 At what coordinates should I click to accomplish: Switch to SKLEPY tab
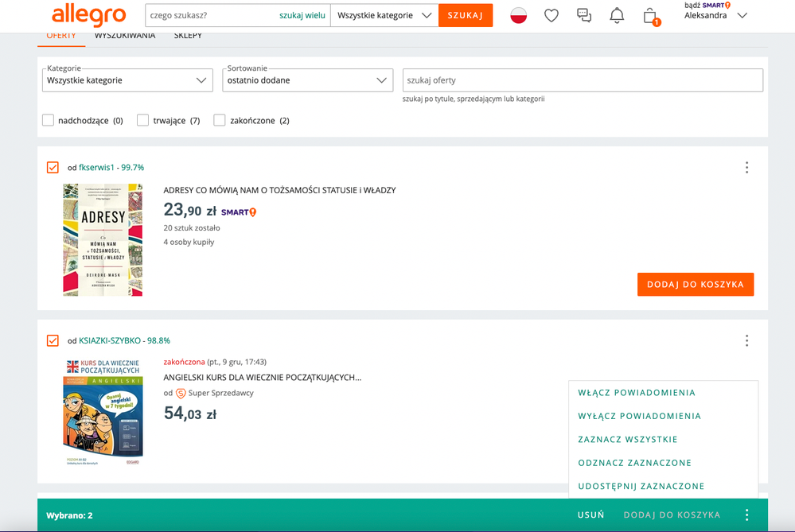[x=188, y=37]
